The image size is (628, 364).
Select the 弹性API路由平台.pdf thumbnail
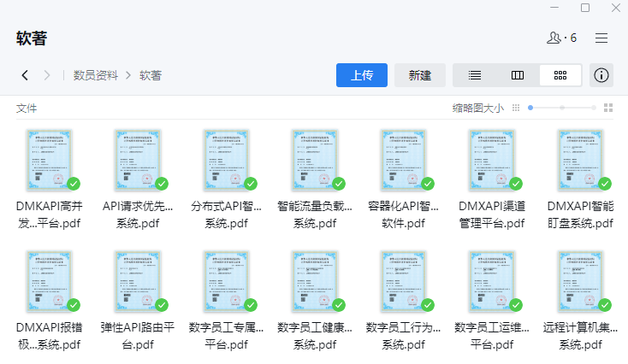tap(138, 281)
